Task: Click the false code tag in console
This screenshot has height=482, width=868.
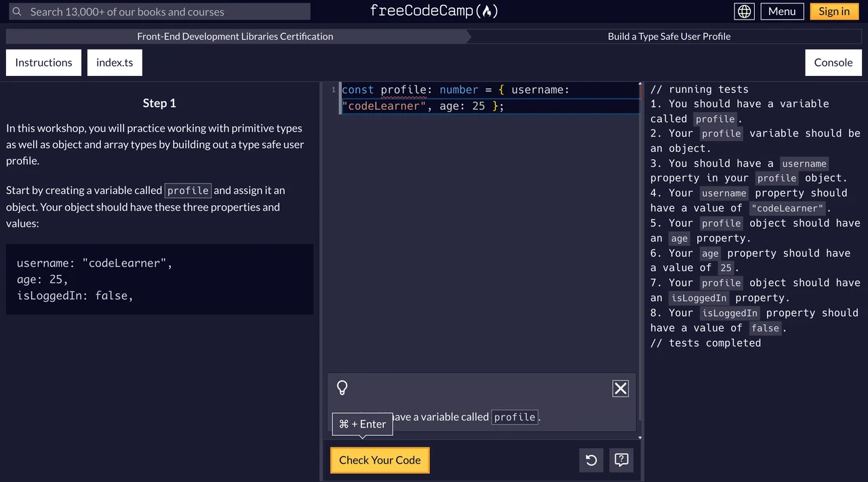Action: pyautogui.click(x=765, y=328)
